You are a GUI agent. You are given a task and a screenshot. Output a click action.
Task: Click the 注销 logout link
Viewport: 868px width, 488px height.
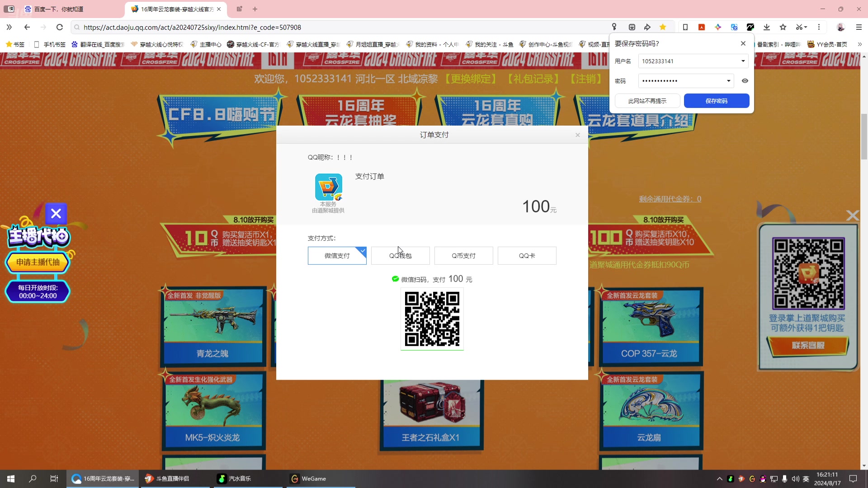[586, 79]
